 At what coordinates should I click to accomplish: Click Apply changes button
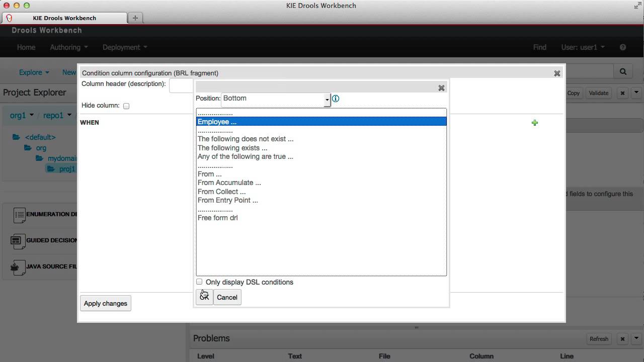(x=106, y=303)
